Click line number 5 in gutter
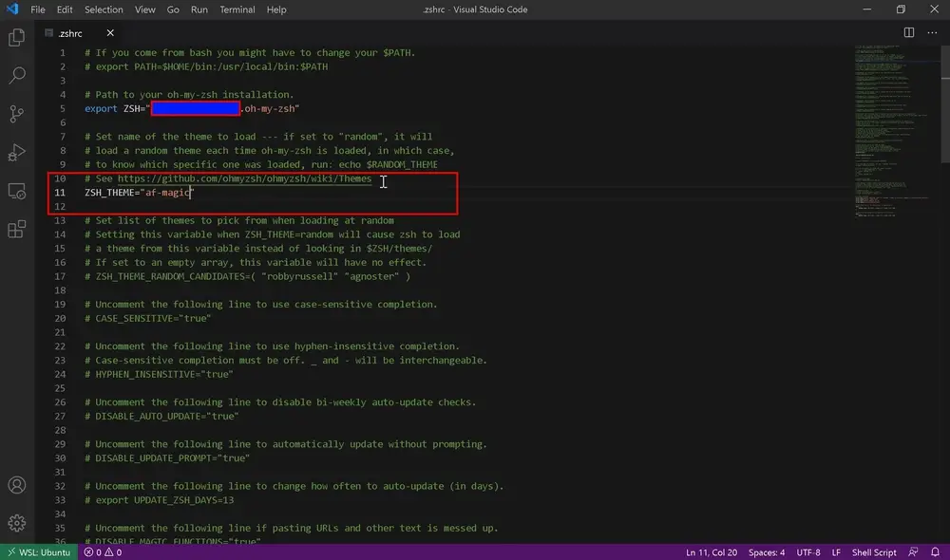The width and height of the screenshot is (950, 560). click(62, 108)
